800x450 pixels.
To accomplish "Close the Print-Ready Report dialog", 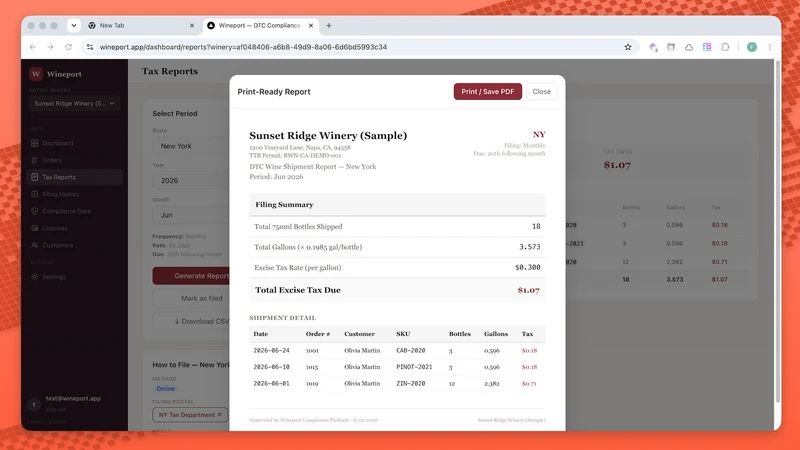I will click(541, 91).
